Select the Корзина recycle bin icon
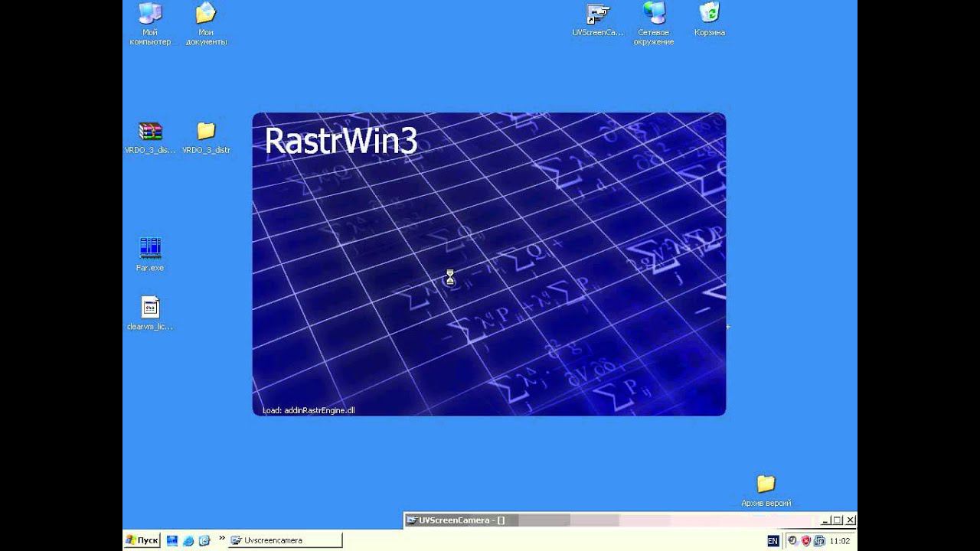Viewport: 980px width, 551px height. pyautogui.click(x=710, y=20)
